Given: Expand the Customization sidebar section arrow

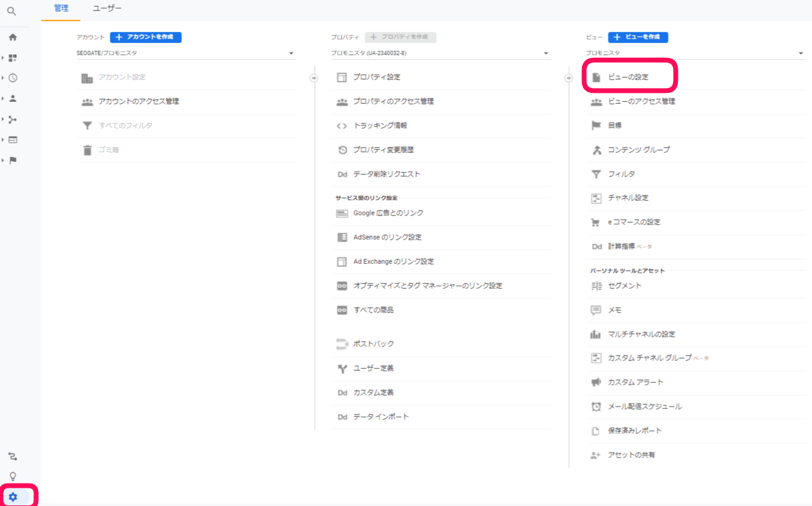Looking at the screenshot, I should (3, 58).
